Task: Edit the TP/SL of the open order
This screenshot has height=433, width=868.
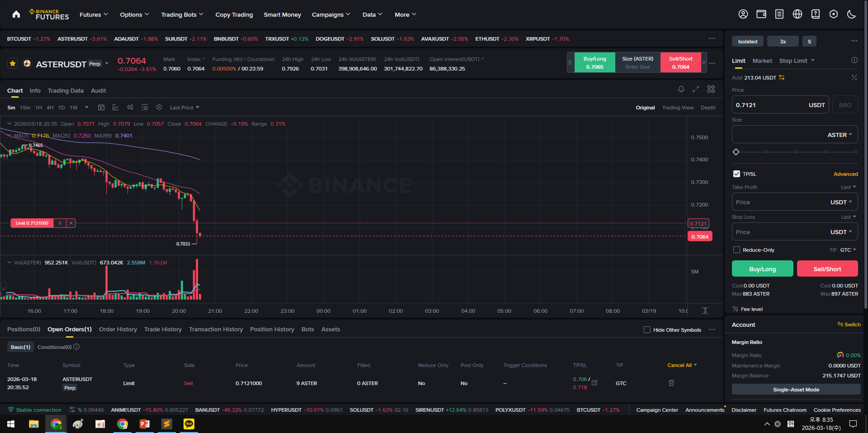Action: coord(594,383)
